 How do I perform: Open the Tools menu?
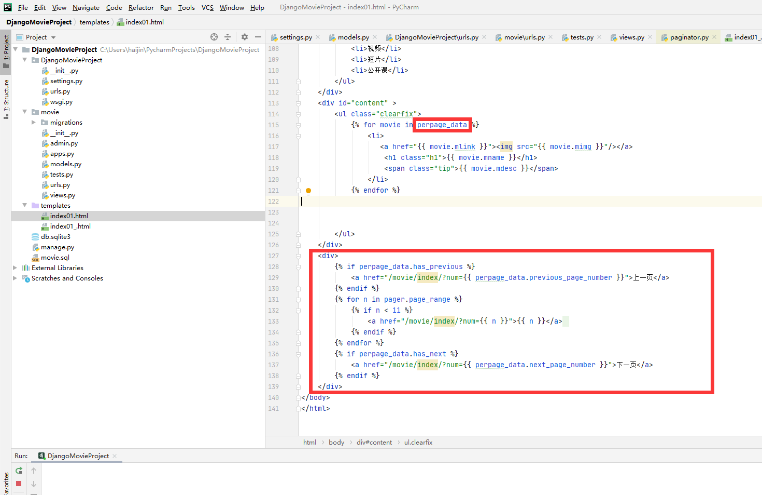[x=186, y=7]
